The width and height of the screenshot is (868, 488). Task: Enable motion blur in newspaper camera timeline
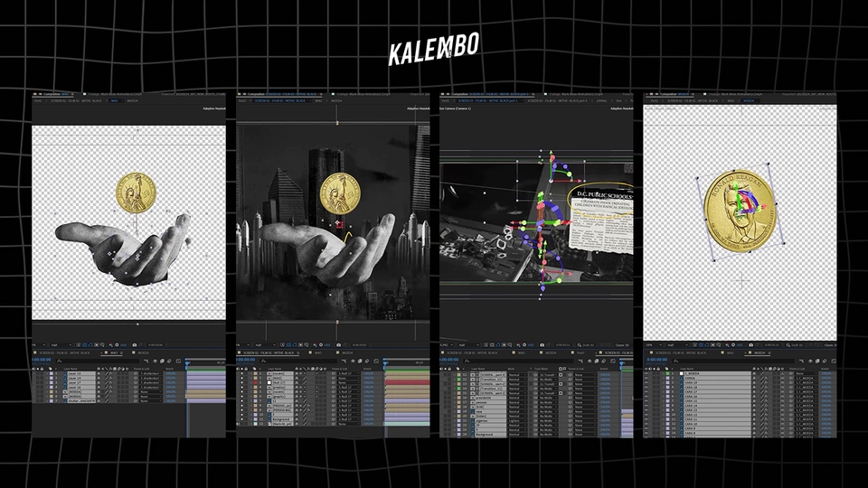[603, 361]
